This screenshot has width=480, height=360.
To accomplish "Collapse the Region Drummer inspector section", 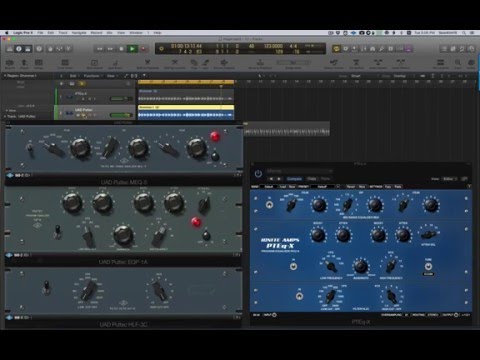I will click(x=5, y=76).
